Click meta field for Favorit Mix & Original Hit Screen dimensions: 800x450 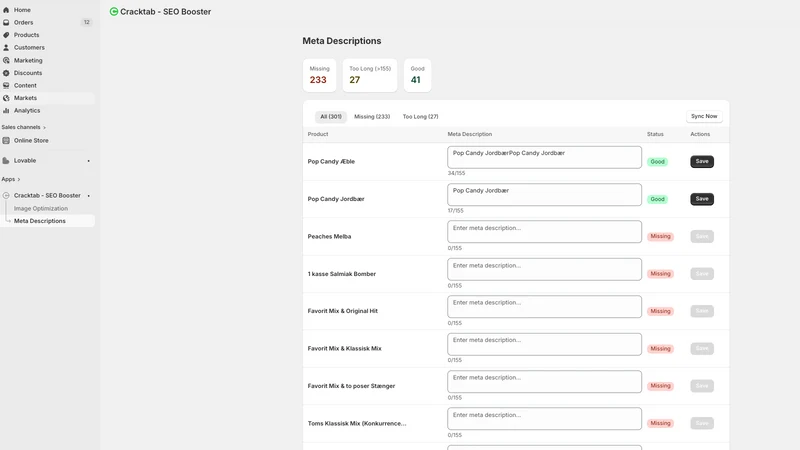[x=544, y=307]
